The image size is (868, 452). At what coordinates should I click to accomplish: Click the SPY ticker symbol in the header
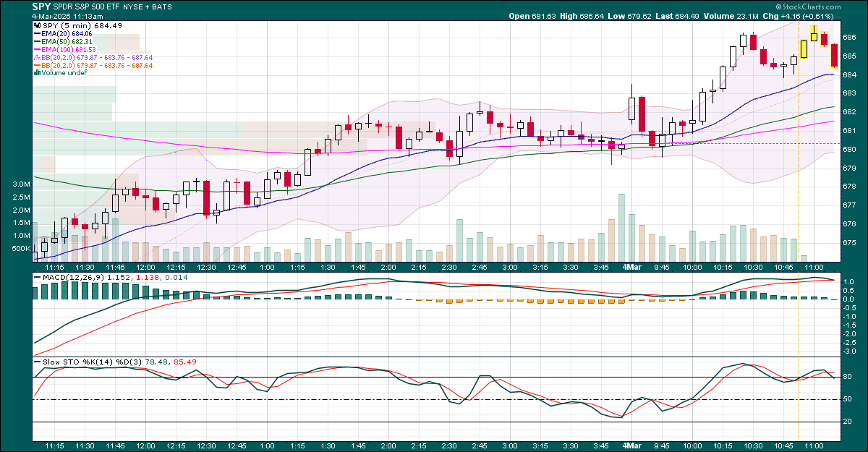pos(42,7)
